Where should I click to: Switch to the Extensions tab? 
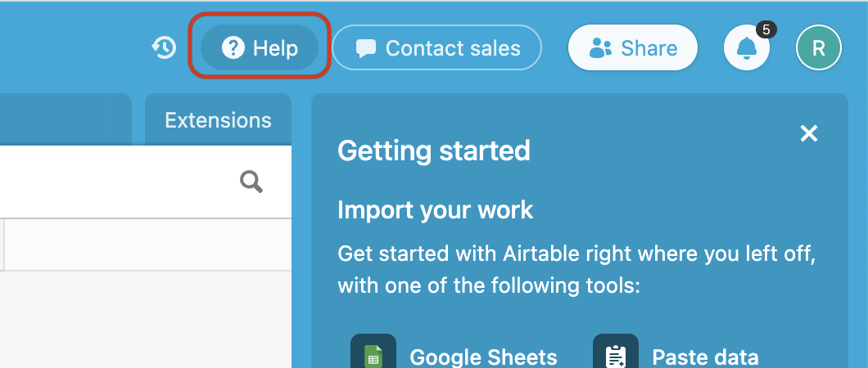[x=218, y=120]
